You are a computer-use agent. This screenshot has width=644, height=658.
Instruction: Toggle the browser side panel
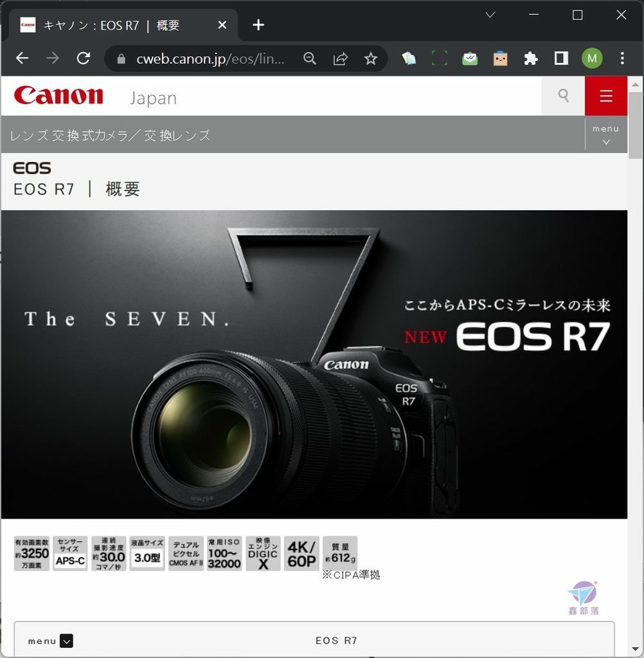pos(561,58)
